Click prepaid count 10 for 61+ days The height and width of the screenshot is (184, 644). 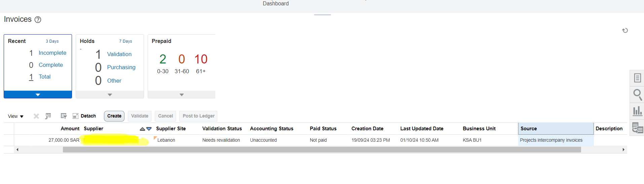(x=201, y=59)
